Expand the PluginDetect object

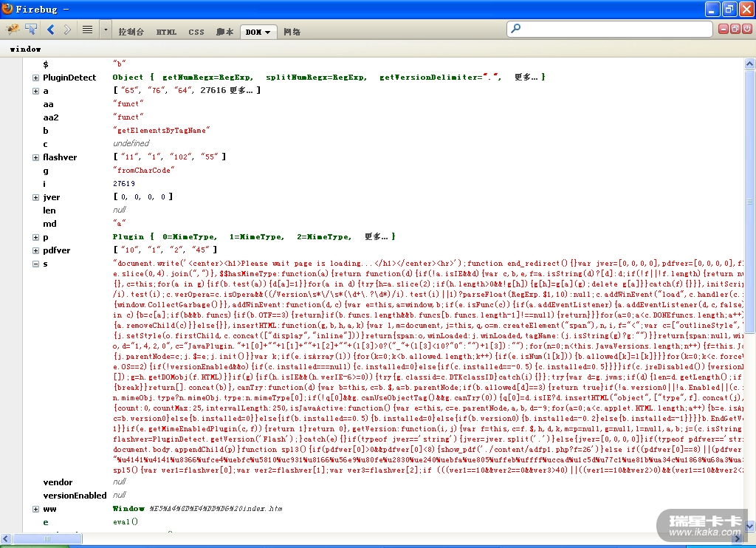coord(35,78)
